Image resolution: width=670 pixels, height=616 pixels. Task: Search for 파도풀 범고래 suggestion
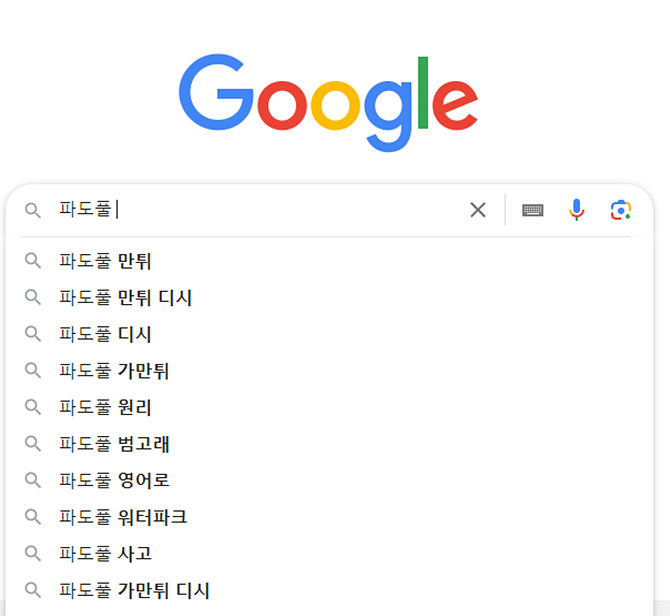point(114,444)
